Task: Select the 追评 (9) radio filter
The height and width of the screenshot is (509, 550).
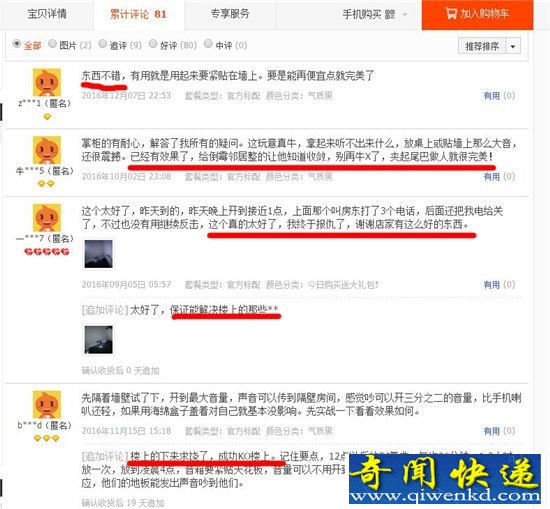Action: click(x=102, y=43)
